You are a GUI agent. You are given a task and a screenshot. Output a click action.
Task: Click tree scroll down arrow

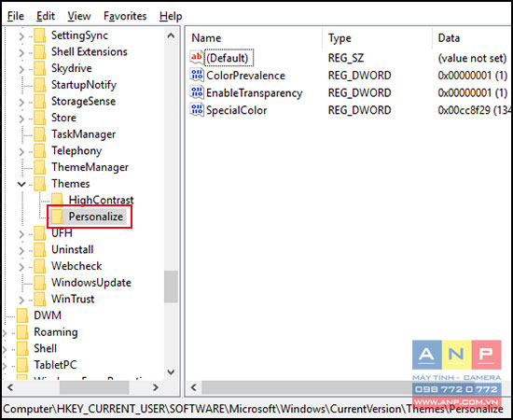pyautogui.click(x=171, y=372)
